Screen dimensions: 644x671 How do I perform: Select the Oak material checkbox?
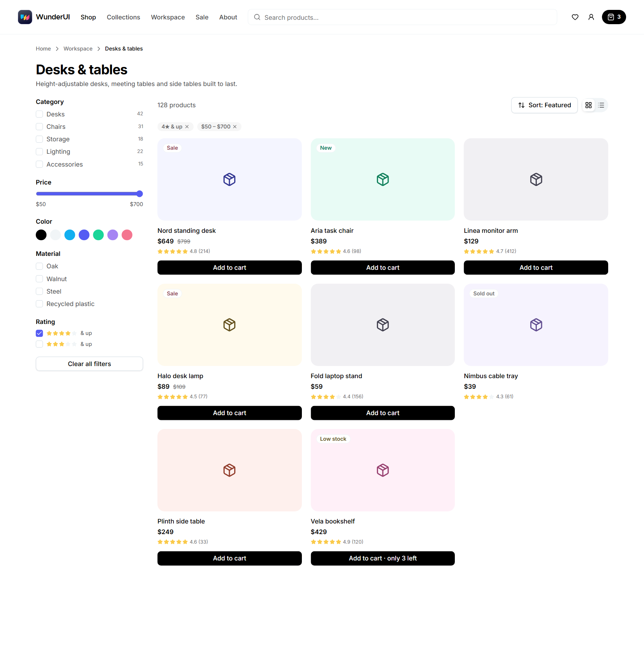[40, 266]
